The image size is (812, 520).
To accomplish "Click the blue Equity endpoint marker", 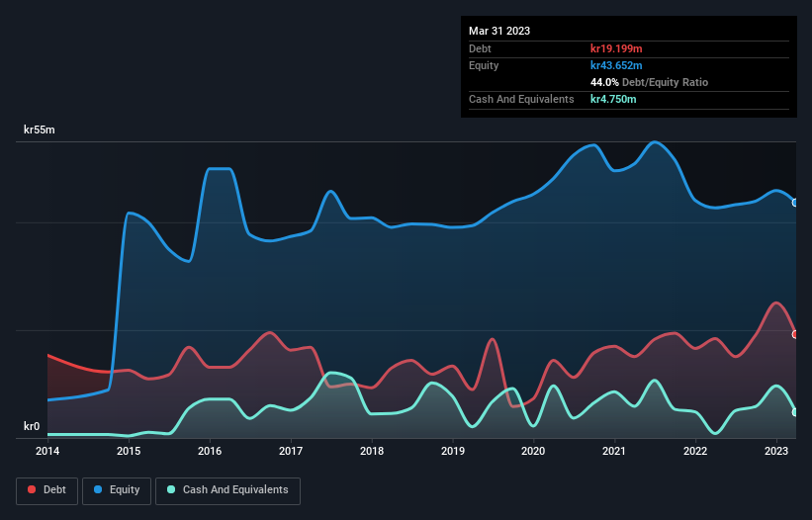I will coord(795,203).
